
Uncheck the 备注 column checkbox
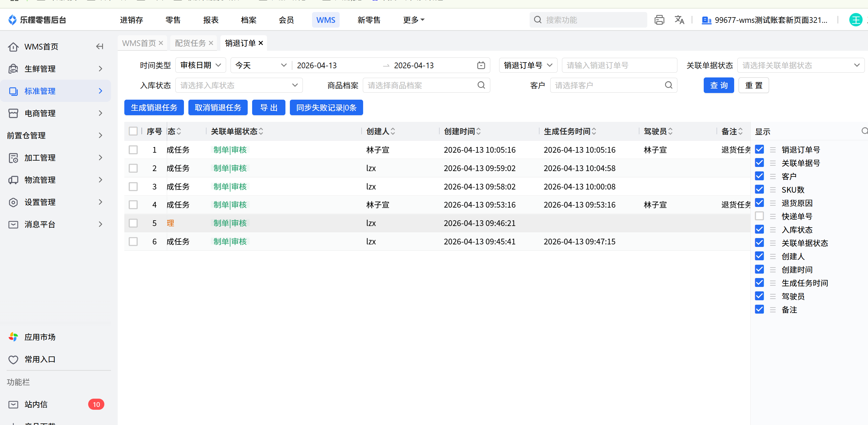pyautogui.click(x=759, y=309)
